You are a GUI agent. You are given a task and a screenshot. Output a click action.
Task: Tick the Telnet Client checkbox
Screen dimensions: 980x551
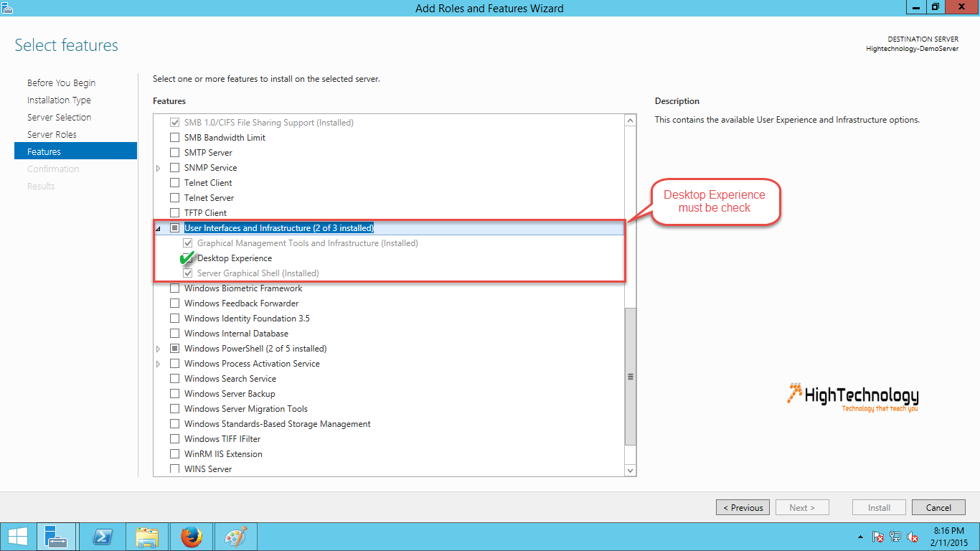point(174,183)
